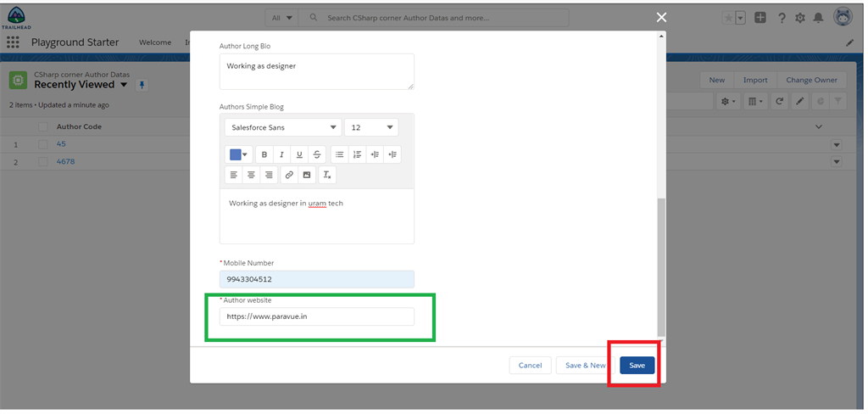
Task: Click the Change Owner button
Action: point(811,80)
